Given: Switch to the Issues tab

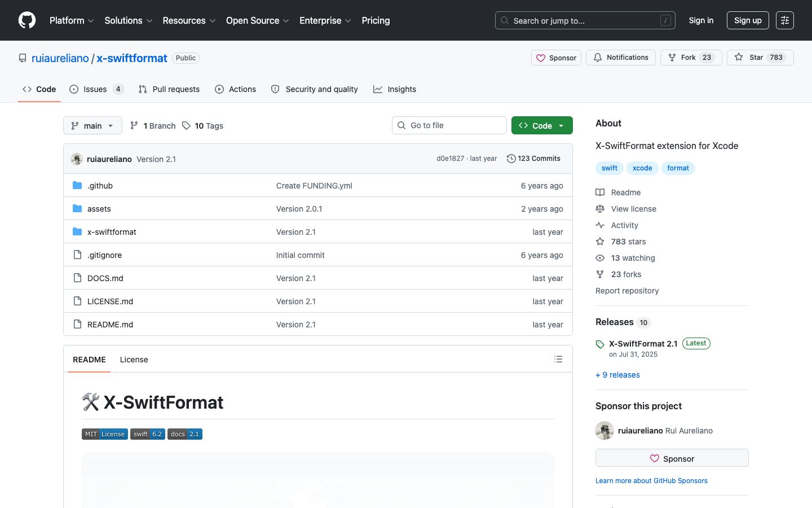Looking at the screenshot, I should [96, 89].
